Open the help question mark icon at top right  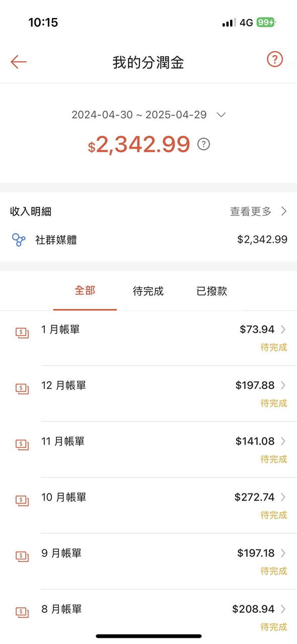click(275, 59)
